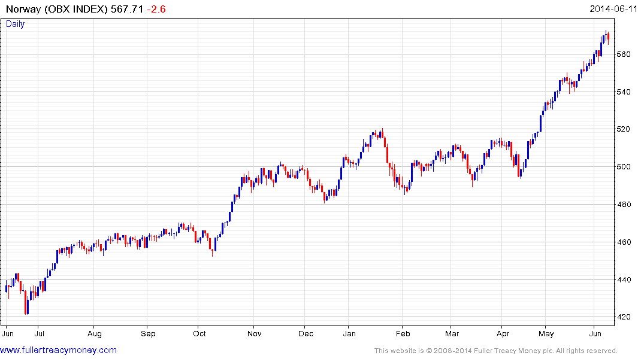
Task: Click the 'Apr' month axis label
Action: click(503, 333)
